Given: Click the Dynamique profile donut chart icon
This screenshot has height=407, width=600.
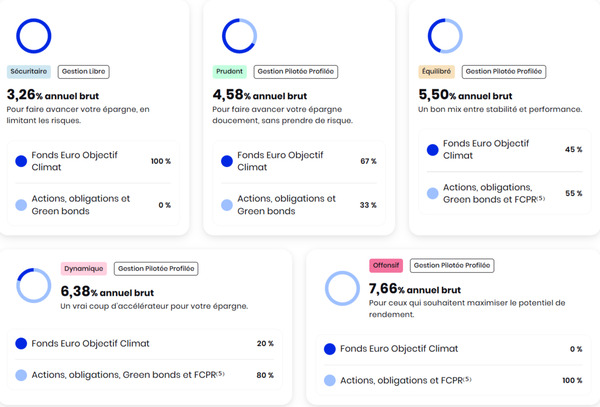Looking at the screenshot, I should (x=34, y=285).
